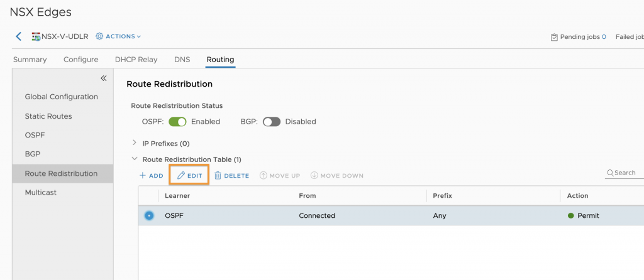Click the Prefix column header
Viewport: 644px width, 280px height.
pyautogui.click(x=442, y=196)
